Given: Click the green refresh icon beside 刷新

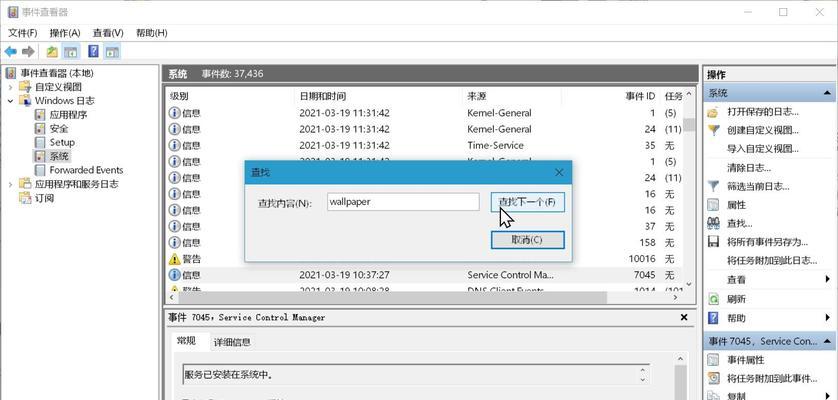Looking at the screenshot, I should 713,299.
